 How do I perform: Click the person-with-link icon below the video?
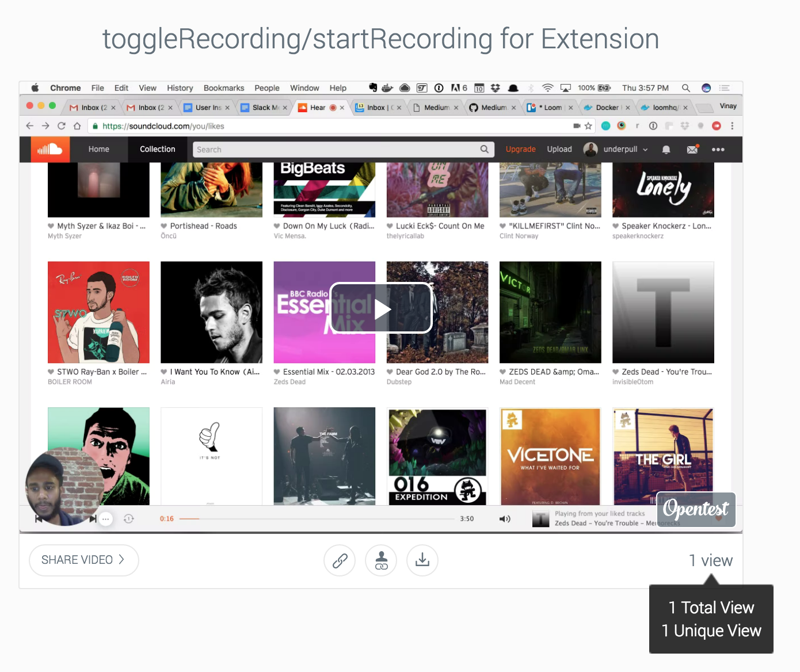pos(381,560)
